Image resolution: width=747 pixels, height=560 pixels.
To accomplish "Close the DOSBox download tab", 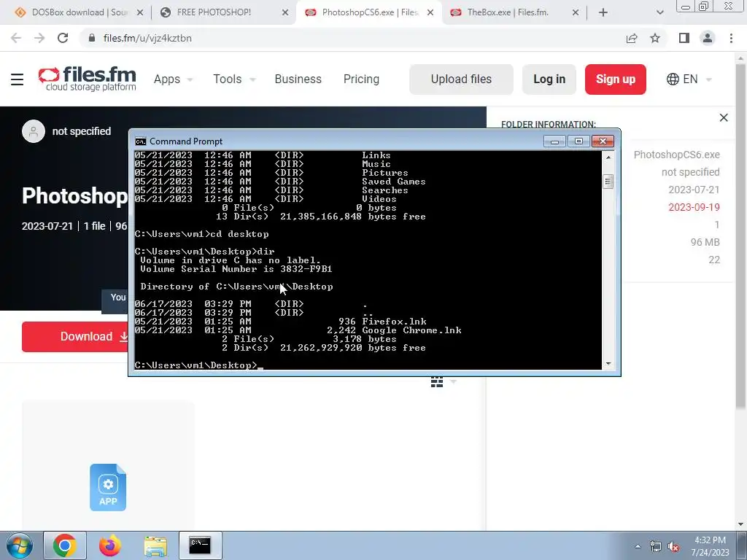I will [139, 13].
